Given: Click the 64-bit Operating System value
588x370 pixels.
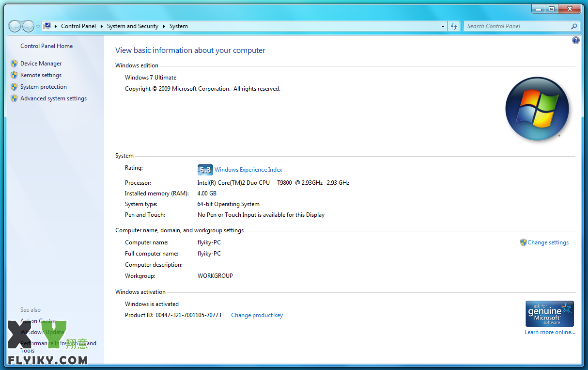Looking at the screenshot, I should click(x=229, y=204).
